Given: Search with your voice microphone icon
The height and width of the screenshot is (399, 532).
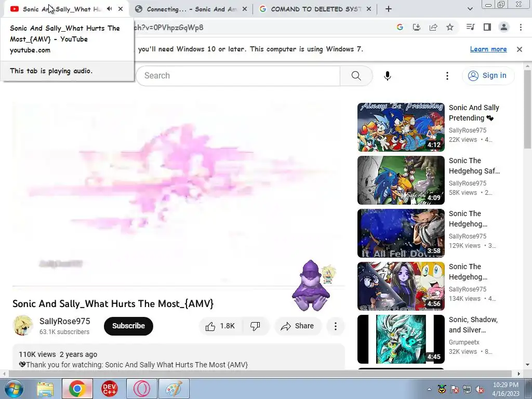Looking at the screenshot, I should pyautogui.click(x=388, y=76).
